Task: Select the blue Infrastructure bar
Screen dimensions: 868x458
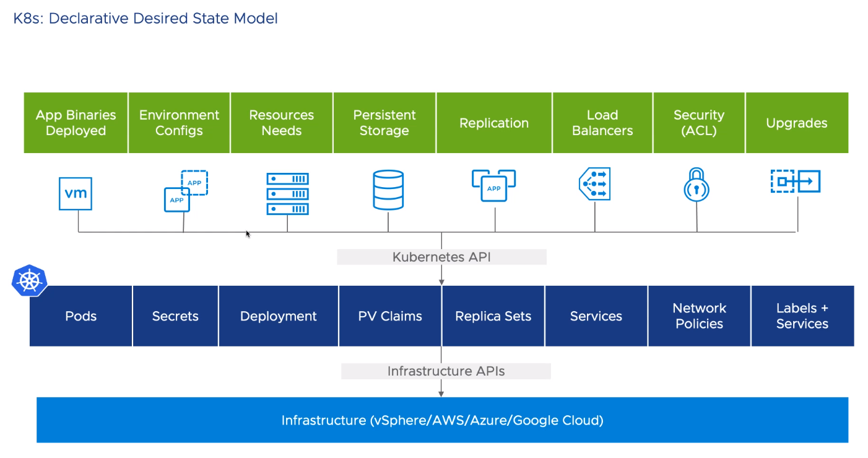Action: click(x=442, y=420)
